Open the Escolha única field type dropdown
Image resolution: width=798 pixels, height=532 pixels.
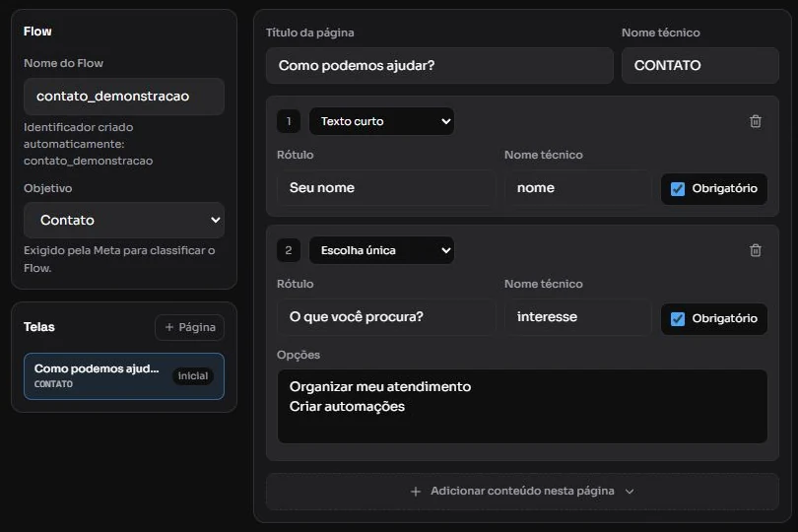381,250
